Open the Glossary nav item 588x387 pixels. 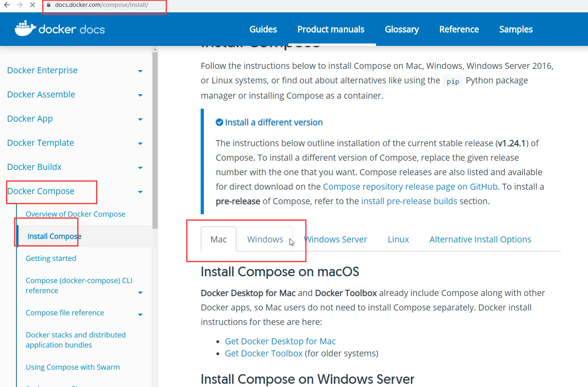402,29
